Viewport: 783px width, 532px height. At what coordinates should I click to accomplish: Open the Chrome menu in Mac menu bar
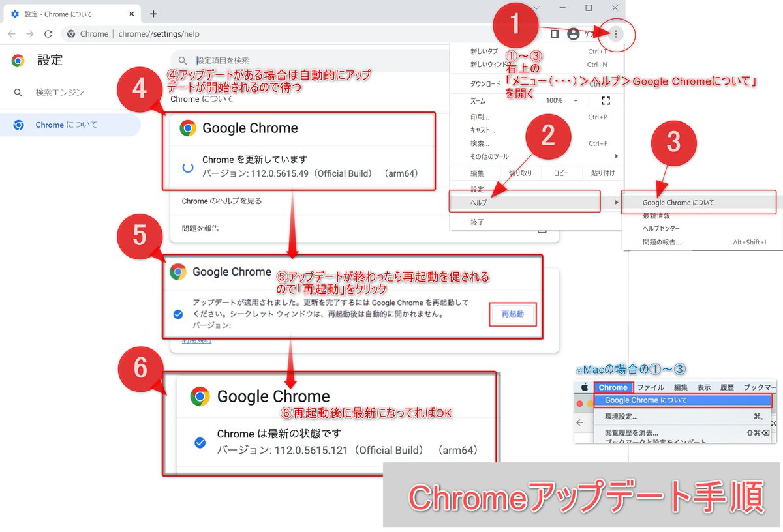(x=613, y=387)
